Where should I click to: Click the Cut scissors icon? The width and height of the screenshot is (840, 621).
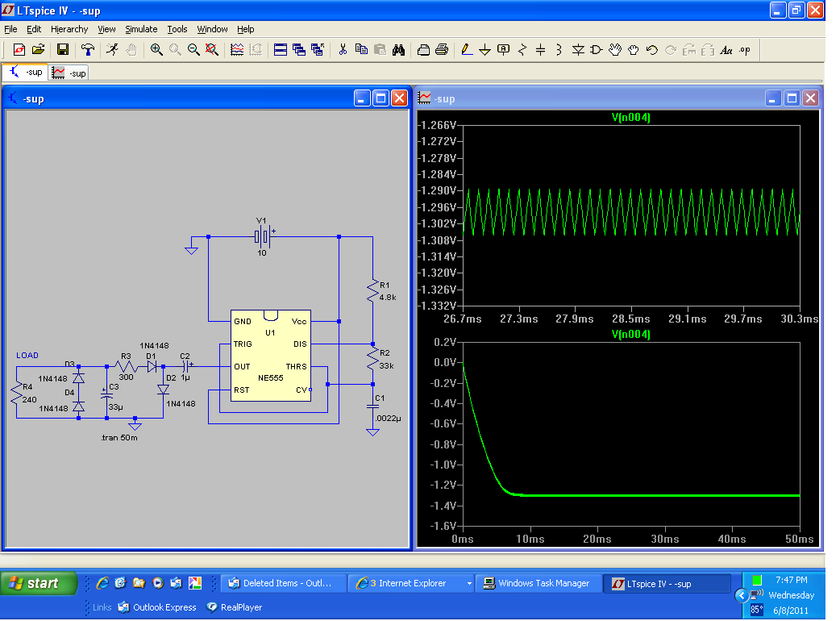point(343,50)
